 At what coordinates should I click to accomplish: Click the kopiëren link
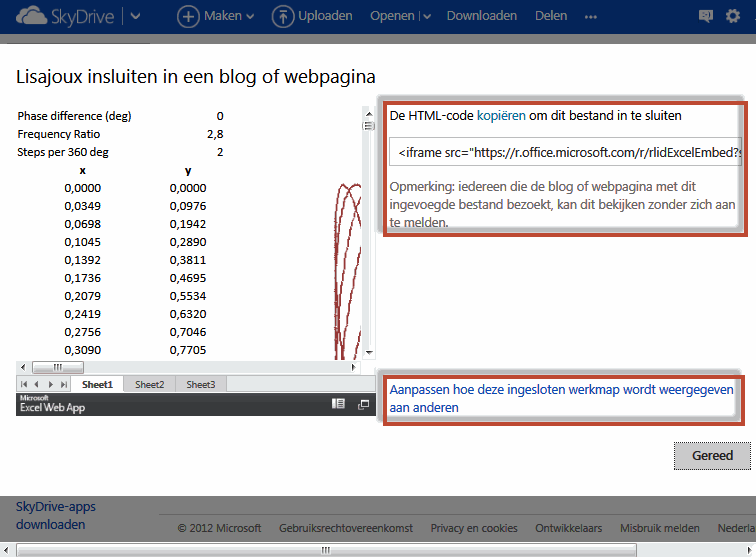point(501,116)
